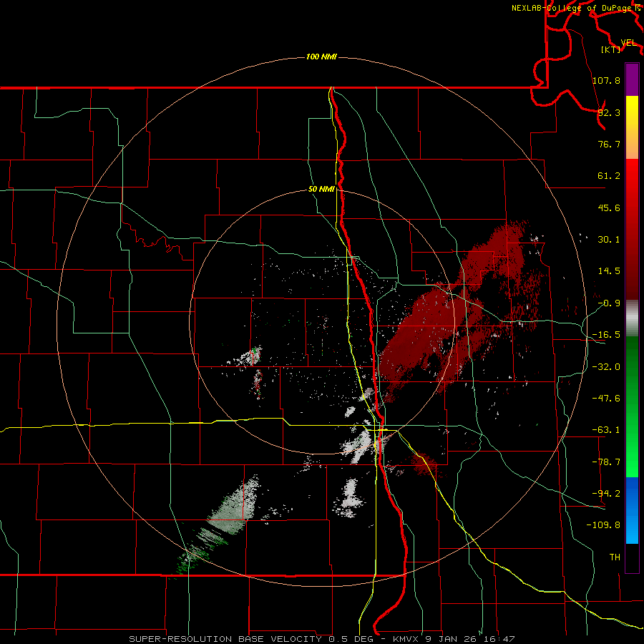The image size is (644, 644).
Task: Click the -0.9 velocity scale value
Action: pyautogui.click(x=609, y=303)
